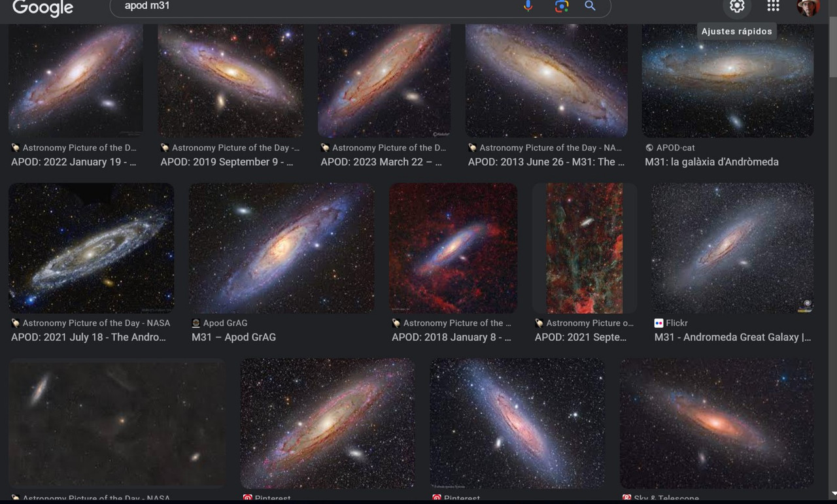Select the APOD: 2021 July 18 thumbnail

click(91, 248)
